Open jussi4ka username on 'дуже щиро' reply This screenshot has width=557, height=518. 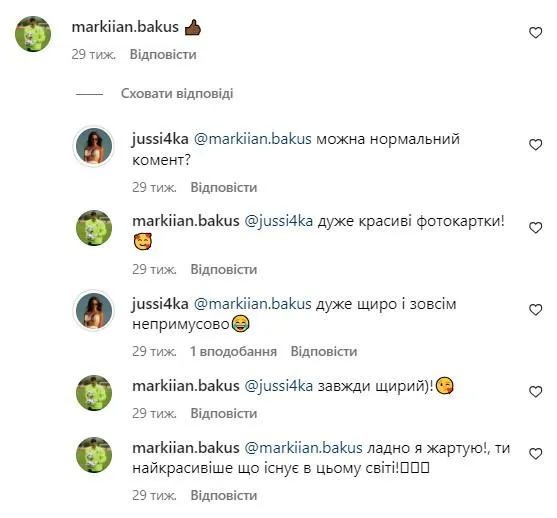[160, 304]
